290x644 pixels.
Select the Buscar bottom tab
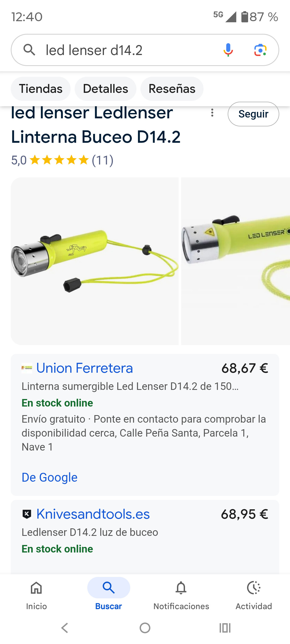pos(108,594)
